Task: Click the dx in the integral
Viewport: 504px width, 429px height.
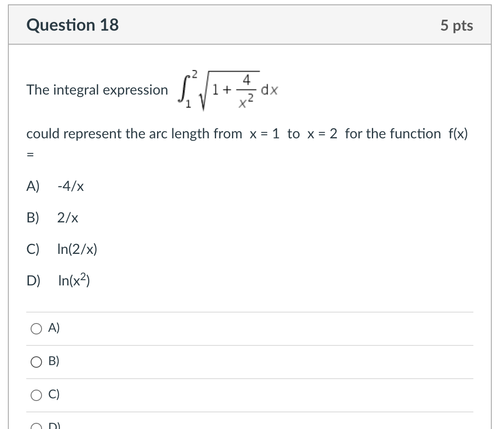Action: [270, 91]
